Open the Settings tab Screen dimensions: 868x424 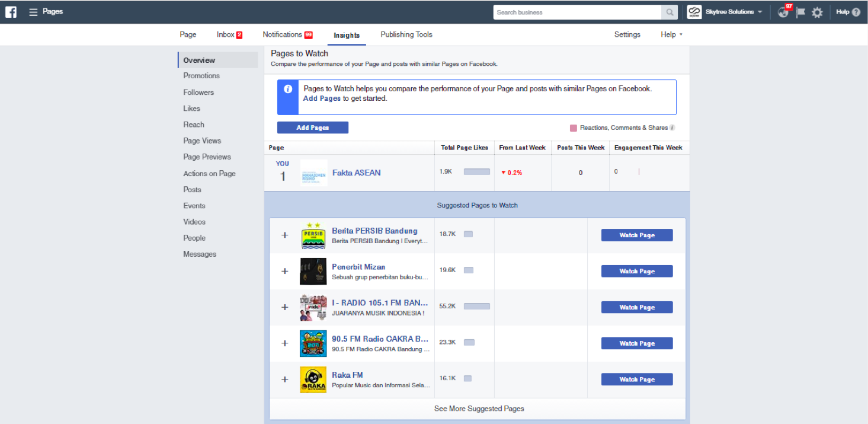627,34
